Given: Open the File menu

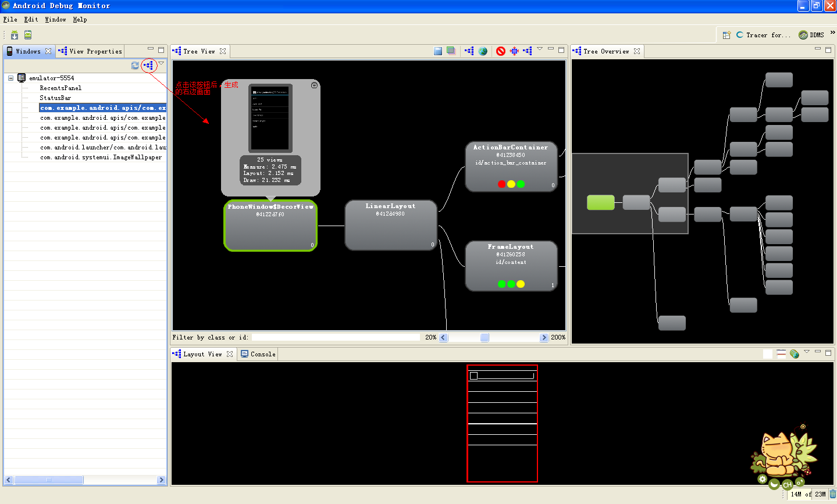Looking at the screenshot, I should click(10, 19).
